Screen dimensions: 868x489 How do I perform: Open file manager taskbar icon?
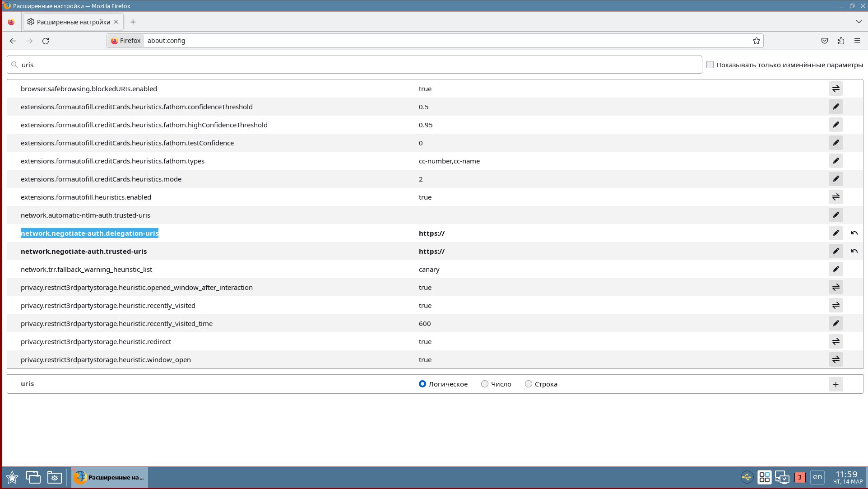(x=55, y=477)
